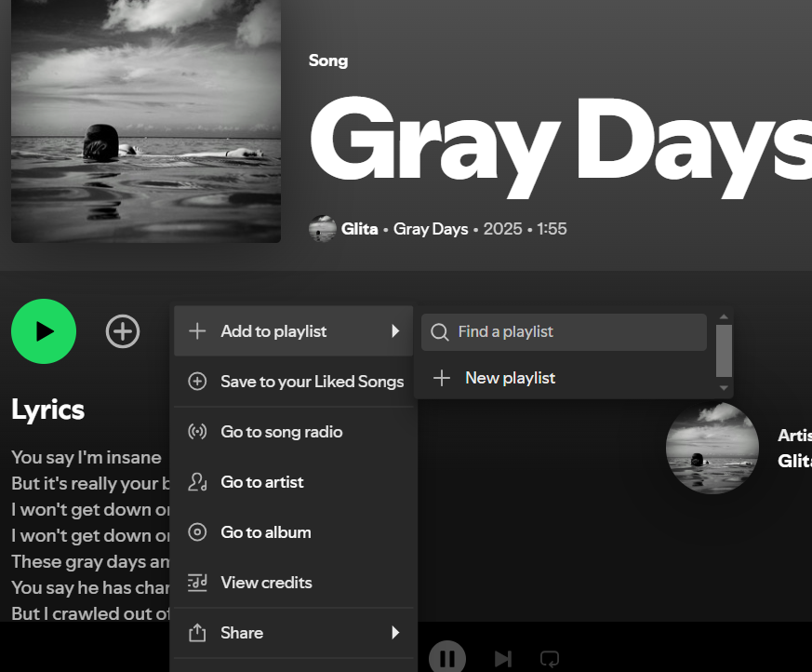This screenshot has width=812, height=672.
Task: Click the Go to album disc icon
Action: tap(197, 532)
